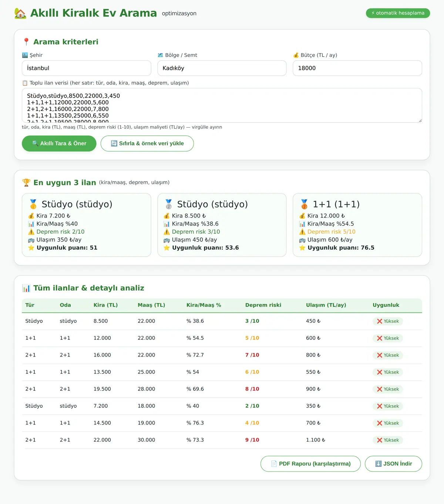444x504 pixels.
Task: Click Kira 7.200 ₺ on the first card
Action: 53,216
